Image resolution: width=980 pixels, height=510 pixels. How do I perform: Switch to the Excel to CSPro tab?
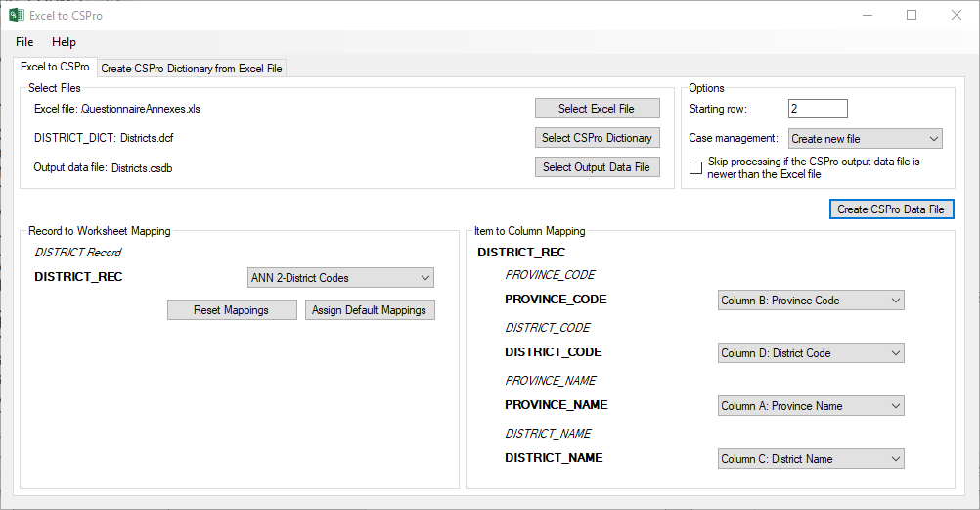pos(55,67)
